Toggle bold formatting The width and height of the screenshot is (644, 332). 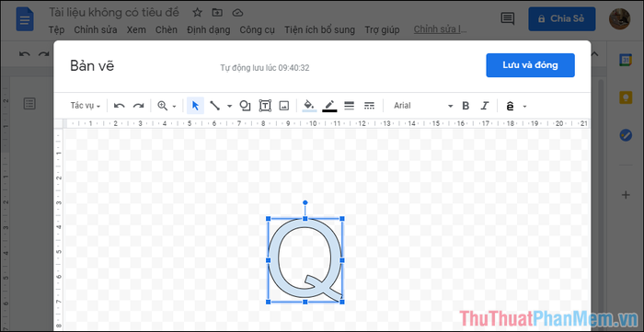click(466, 106)
